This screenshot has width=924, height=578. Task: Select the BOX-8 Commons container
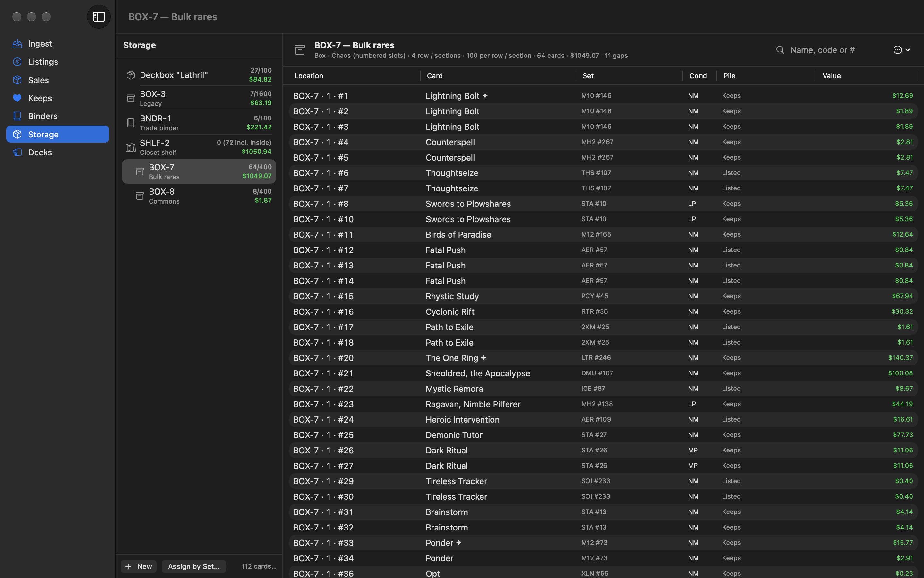pos(199,196)
